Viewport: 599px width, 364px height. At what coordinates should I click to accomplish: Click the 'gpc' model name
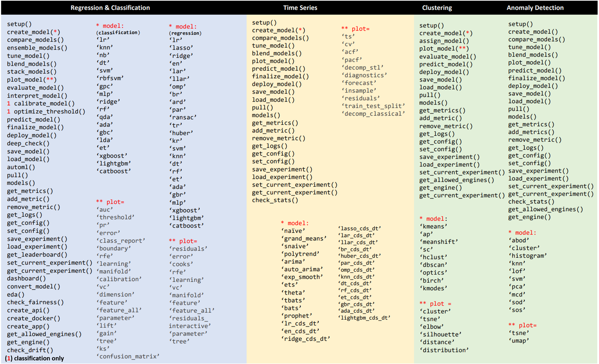pyautogui.click(x=105, y=86)
